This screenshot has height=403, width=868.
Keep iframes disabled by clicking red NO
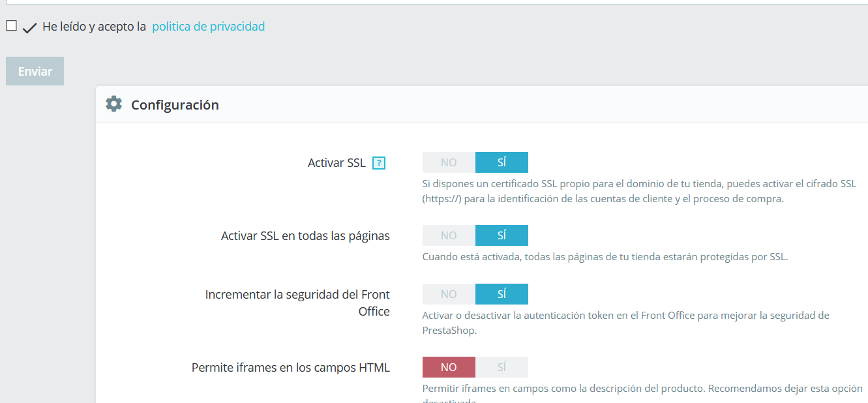[449, 367]
